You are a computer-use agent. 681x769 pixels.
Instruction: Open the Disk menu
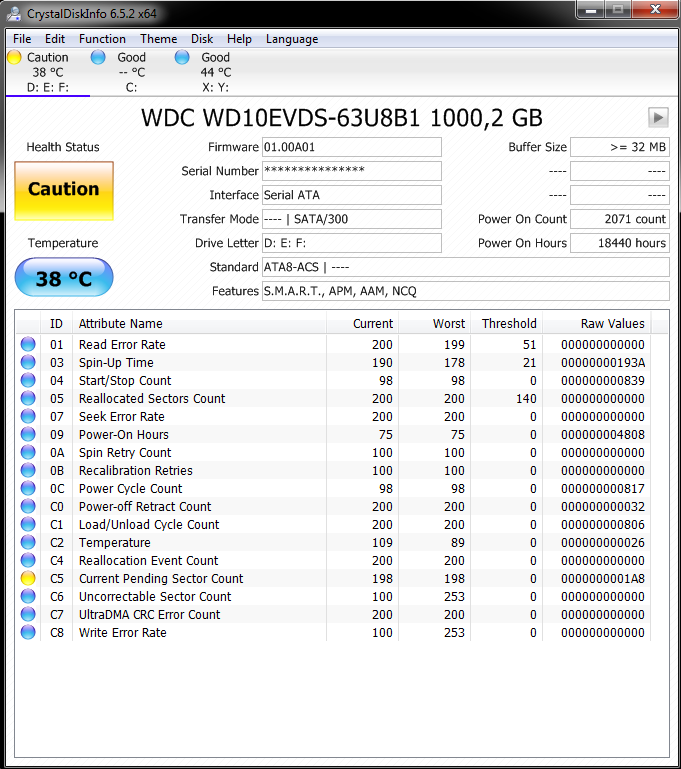point(202,39)
